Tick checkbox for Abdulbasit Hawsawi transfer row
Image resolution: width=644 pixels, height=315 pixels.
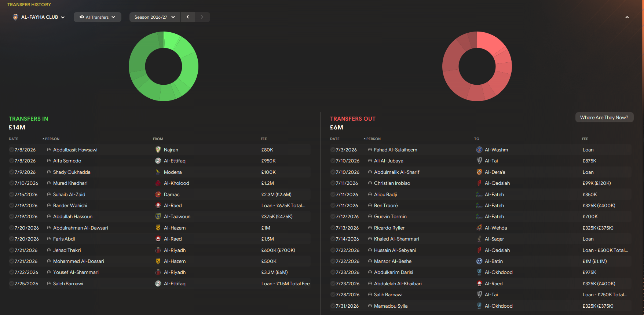tap(12, 150)
